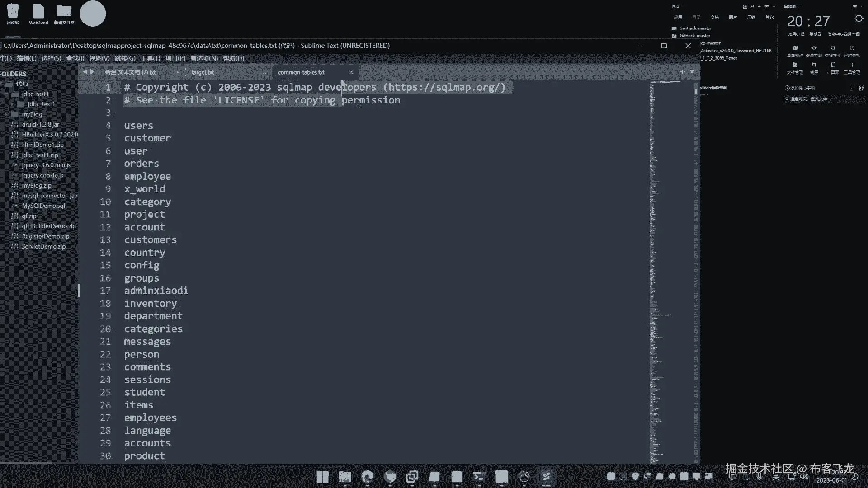The image size is (868, 488).
Task: Click the Windows Start button
Action: pos(322,477)
